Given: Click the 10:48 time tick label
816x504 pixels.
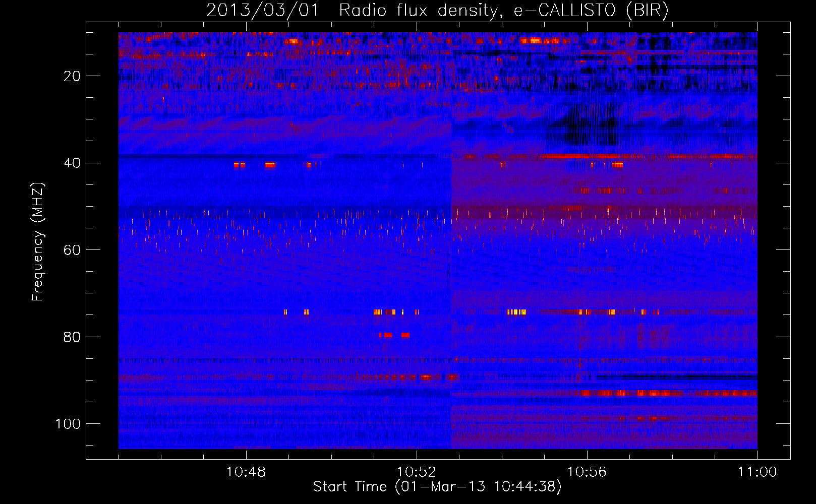Looking at the screenshot, I should 246,472.
